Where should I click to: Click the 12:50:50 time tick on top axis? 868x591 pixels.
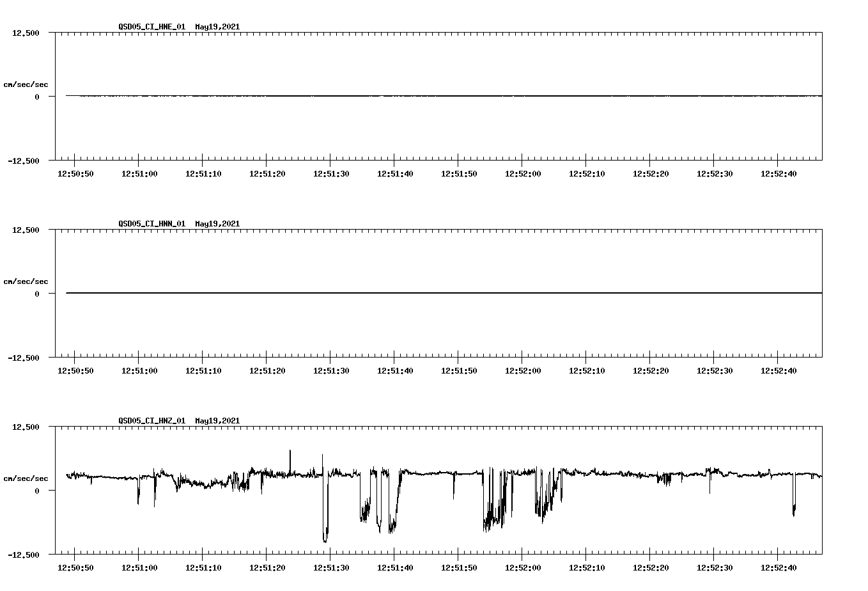pyautogui.click(x=76, y=172)
